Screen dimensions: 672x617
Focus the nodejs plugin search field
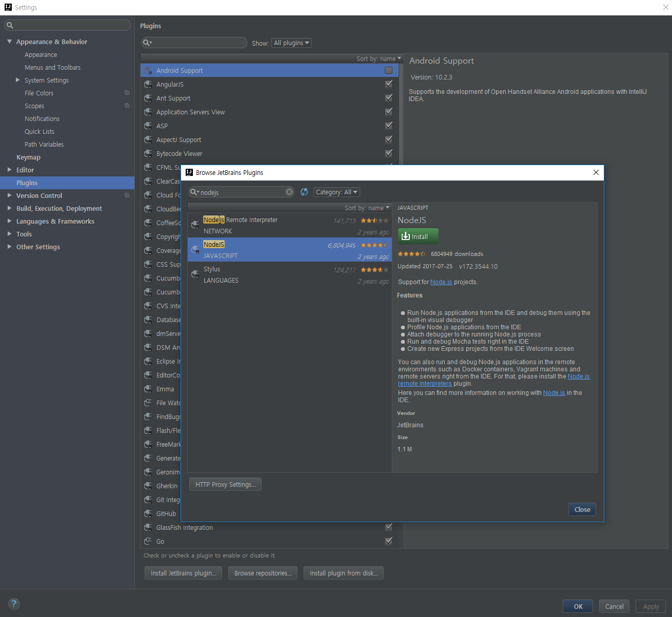pyautogui.click(x=242, y=192)
